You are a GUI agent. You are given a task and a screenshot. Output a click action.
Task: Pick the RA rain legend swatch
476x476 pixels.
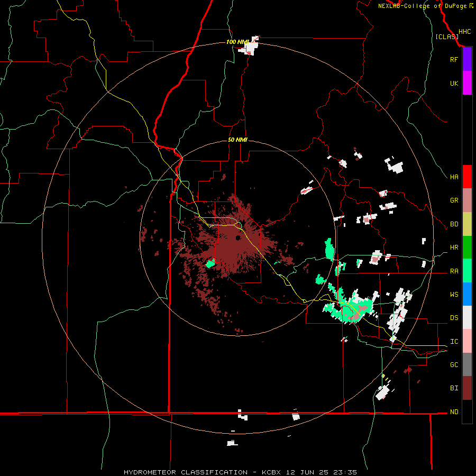[467, 271]
